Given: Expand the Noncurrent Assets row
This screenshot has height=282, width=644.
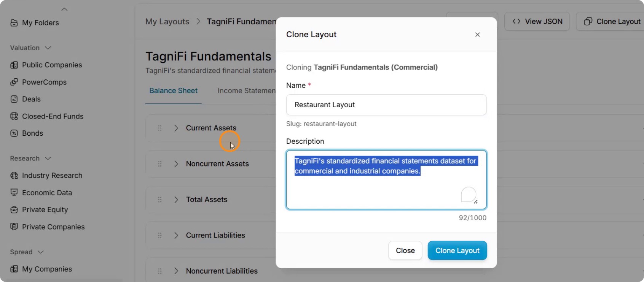Looking at the screenshot, I should pos(176,164).
